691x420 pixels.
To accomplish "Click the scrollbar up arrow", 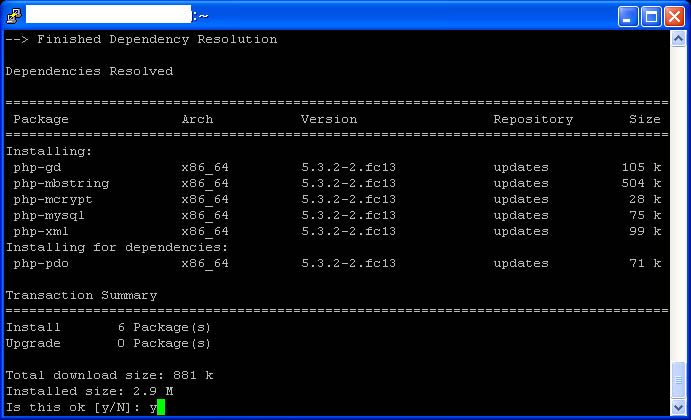I will [x=678, y=39].
